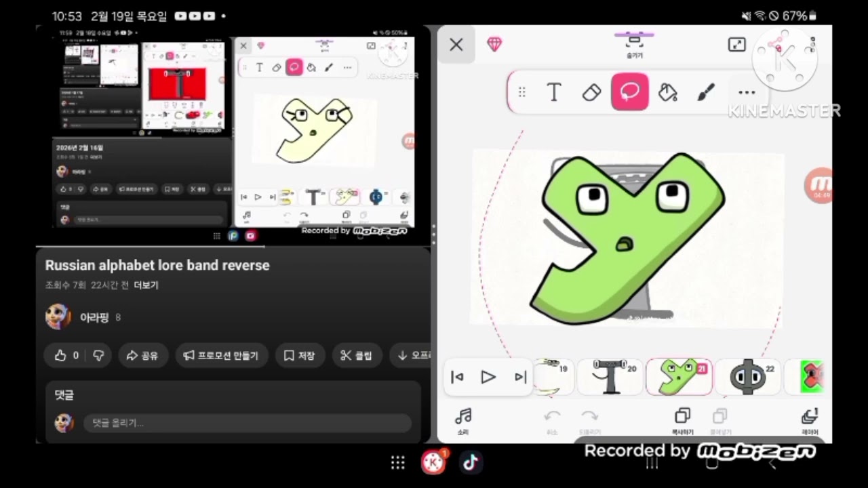The image size is (868, 488).
Task: Select the Eraser tool
Action: point(592,92)
